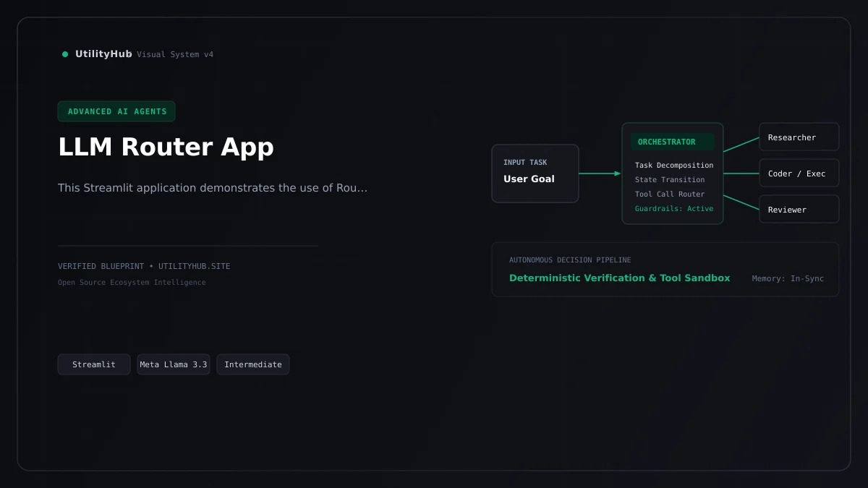The height and width of the screenshot is (488, 868).
Task: Click Guardrails: Active status
Action: tap(674, 209)
